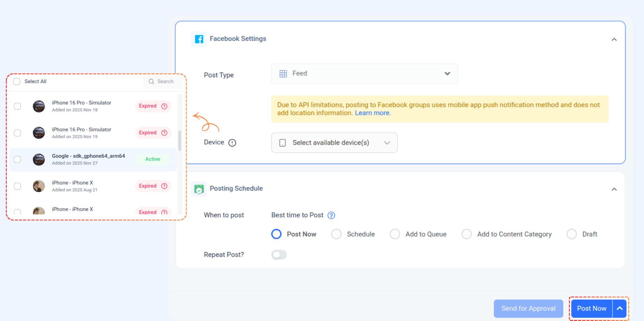Click the Send for Approval button
The width and height of the screenshot is (644, 321).
pyautogui.click(x=528, y=309)
